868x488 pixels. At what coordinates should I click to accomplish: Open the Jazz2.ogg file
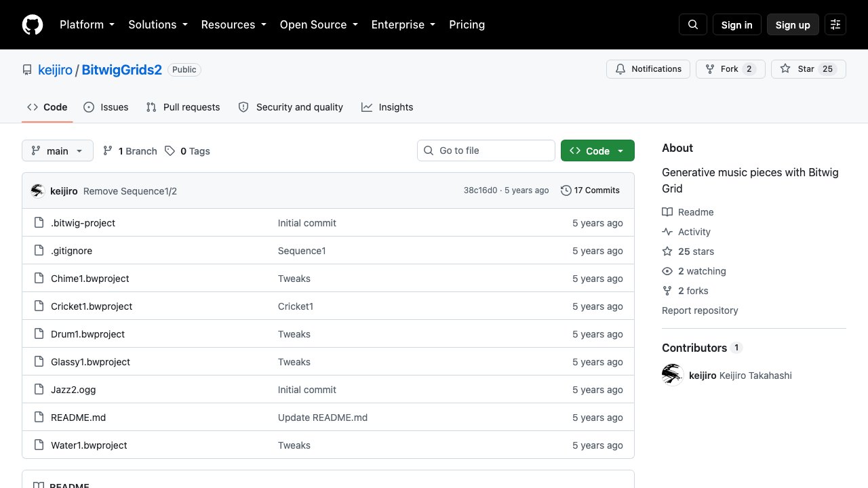[73, 390]
